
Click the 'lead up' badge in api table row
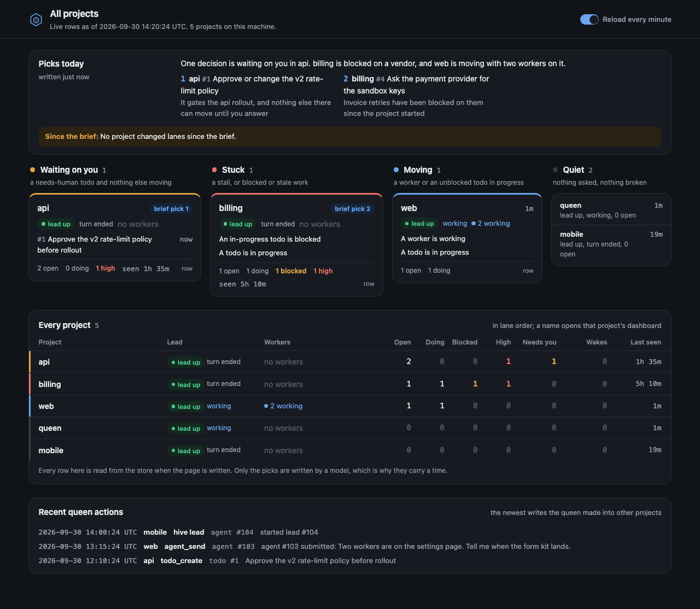185,362
